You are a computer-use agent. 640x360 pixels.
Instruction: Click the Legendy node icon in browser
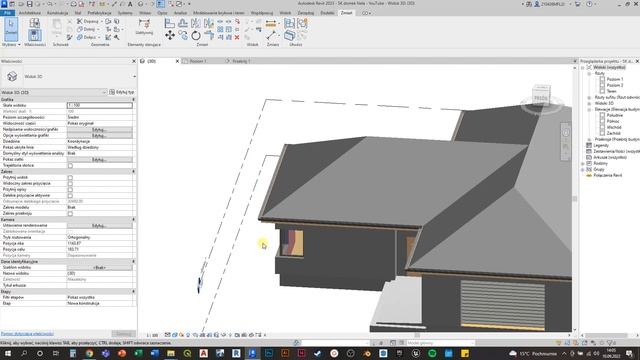tap(589, 145)
